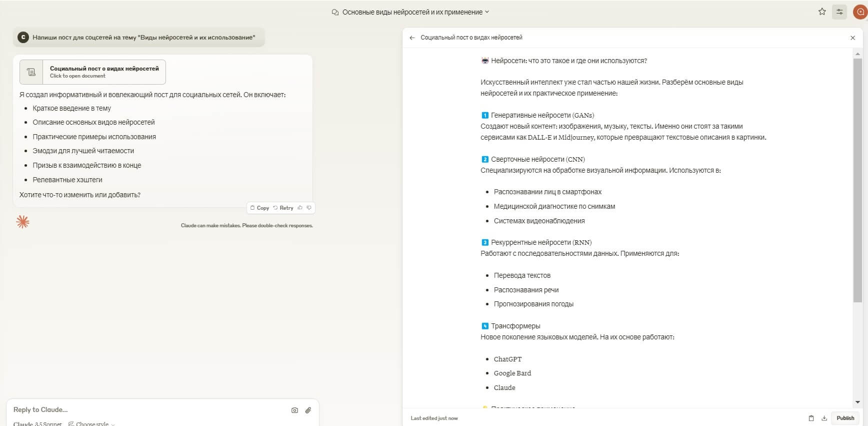868x426 pixels.
Task: Click the number 1 emoji before 'Генеративные нейросети'
Action: coord(484,115)
